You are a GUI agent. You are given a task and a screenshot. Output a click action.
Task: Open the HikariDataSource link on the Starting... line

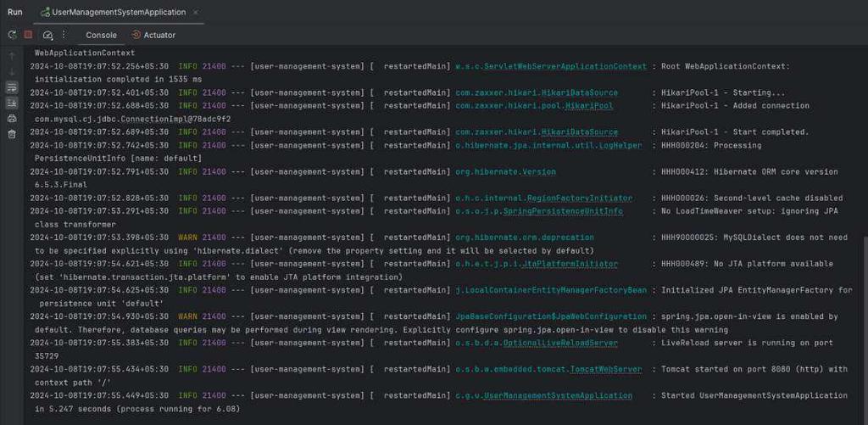click(580, 92)
